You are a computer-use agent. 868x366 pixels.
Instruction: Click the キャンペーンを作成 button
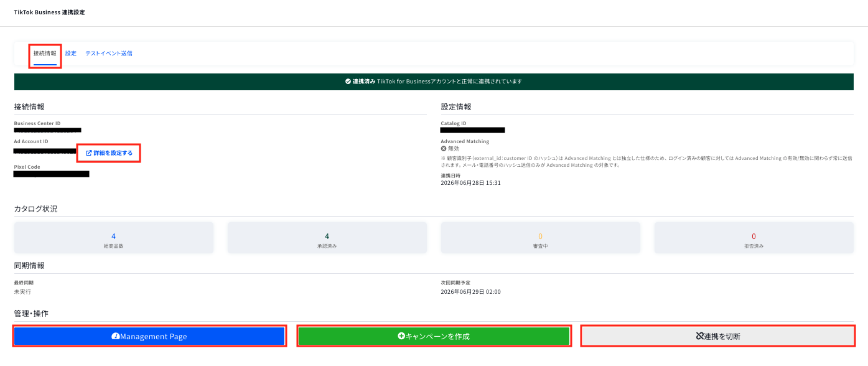434,336
